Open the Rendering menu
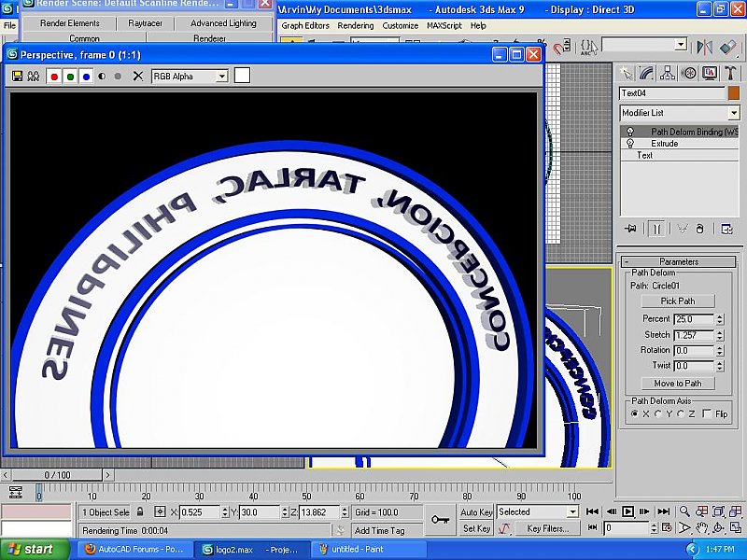Image resolution: width=747 pixels, height=560 pixels. 356,26
